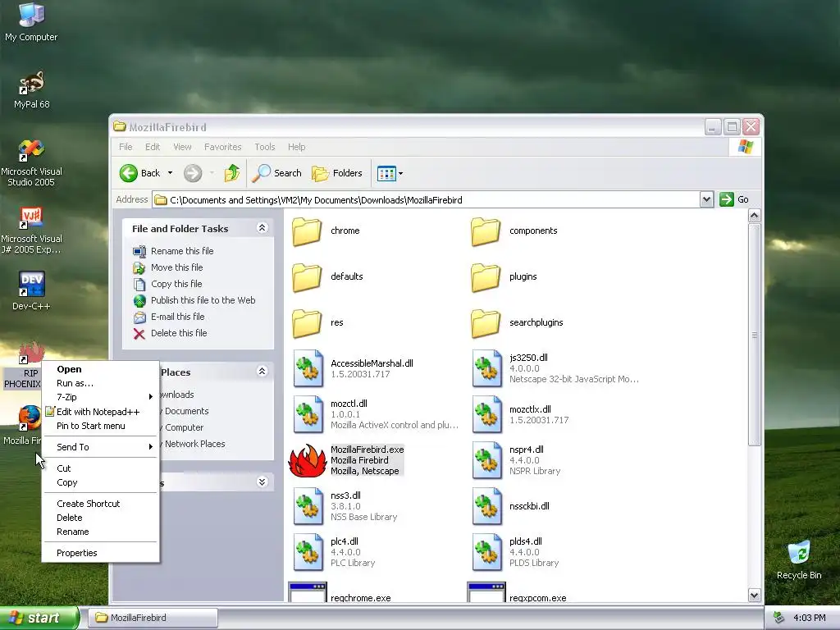Expand the Send To submenu
840x630 pixels.
[100, 447]
